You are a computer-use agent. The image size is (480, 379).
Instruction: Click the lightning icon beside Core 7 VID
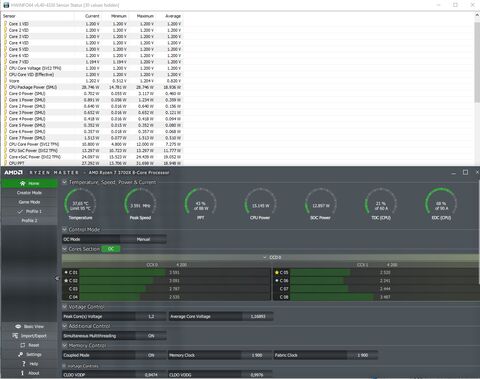[5, 62]
